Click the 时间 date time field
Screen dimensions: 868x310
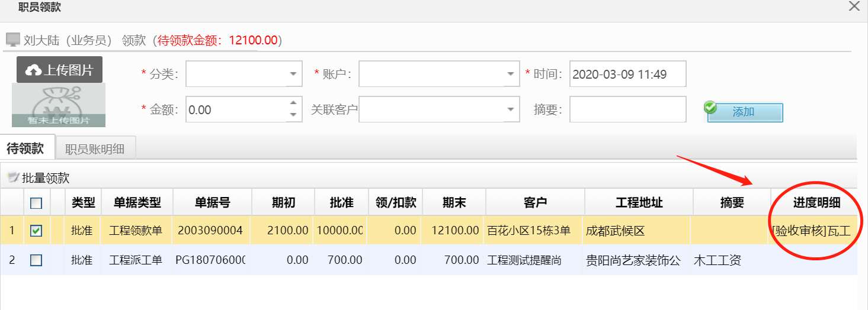pos(627,75)
